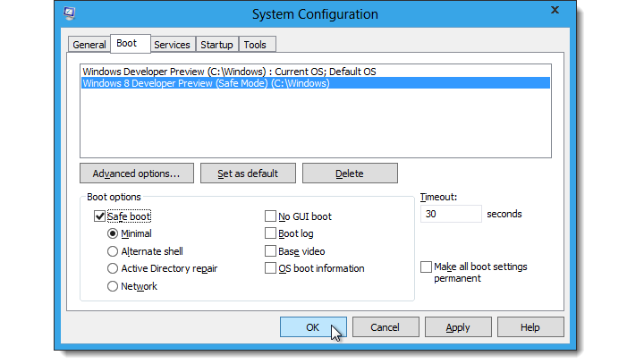Viewport: 644px width, 364px height.
Task: Open the Tools tab
Action: pyautogui.click(x=255, y=45)
